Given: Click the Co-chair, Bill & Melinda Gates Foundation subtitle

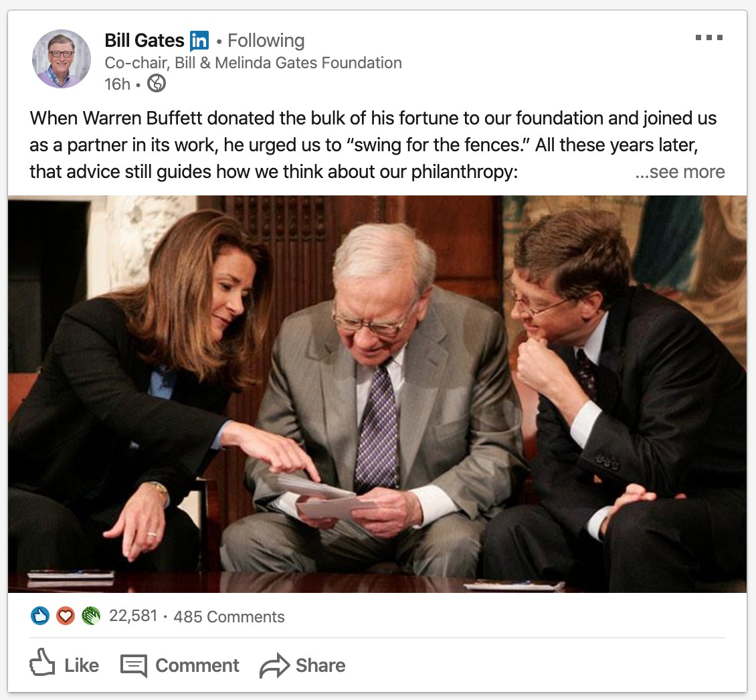Looking at the screenshot, I should (x=253, y=63).
